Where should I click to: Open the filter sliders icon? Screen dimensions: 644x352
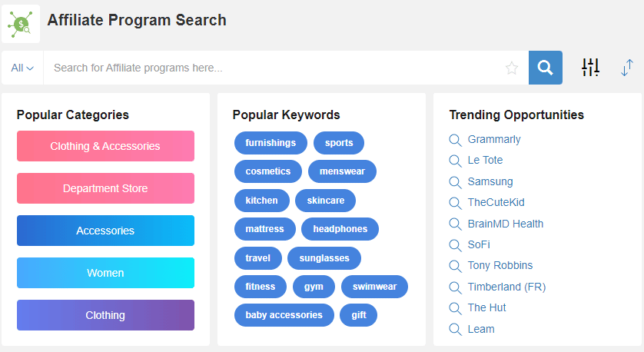590,68
